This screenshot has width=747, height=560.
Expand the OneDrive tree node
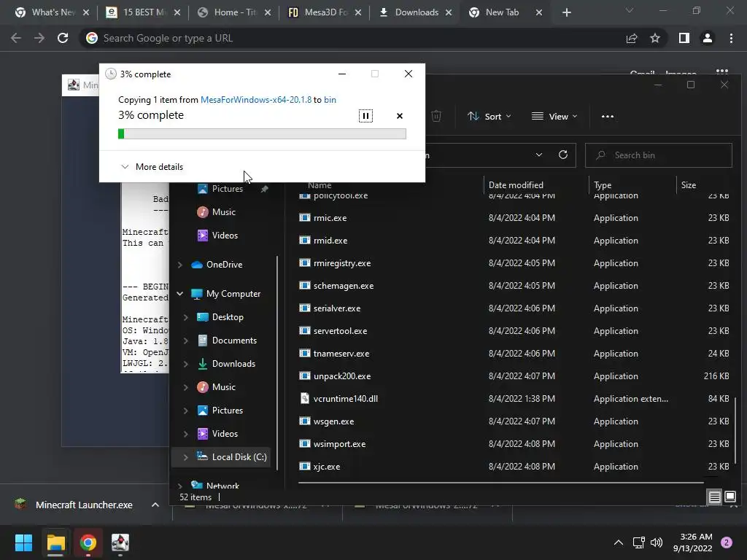pos(180,265)
